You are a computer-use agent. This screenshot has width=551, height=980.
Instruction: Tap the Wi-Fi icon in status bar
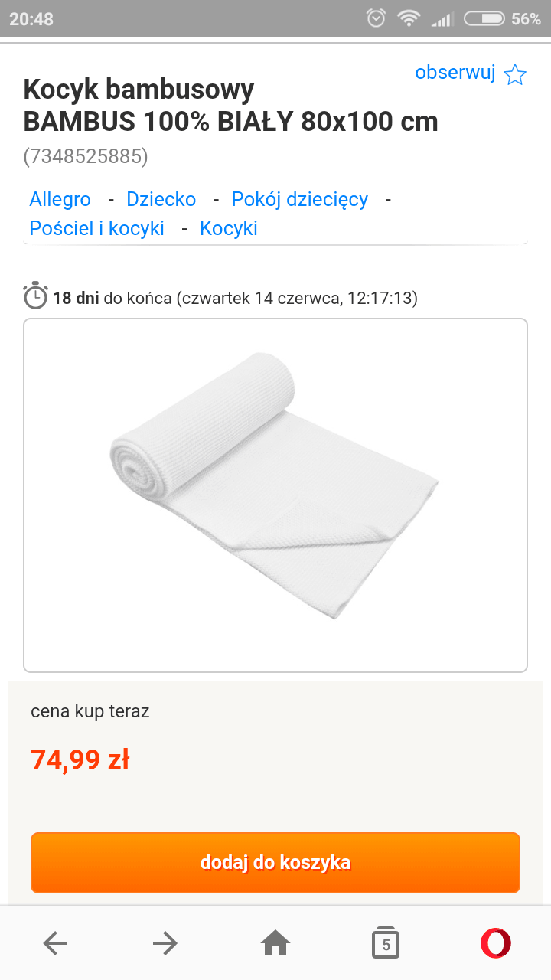409,18
